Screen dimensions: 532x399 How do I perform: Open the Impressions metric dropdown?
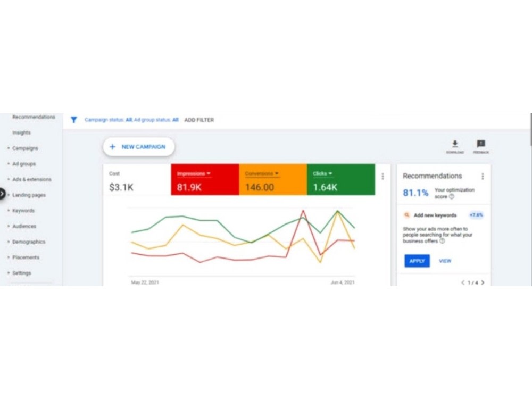click(x=194, y=174)
